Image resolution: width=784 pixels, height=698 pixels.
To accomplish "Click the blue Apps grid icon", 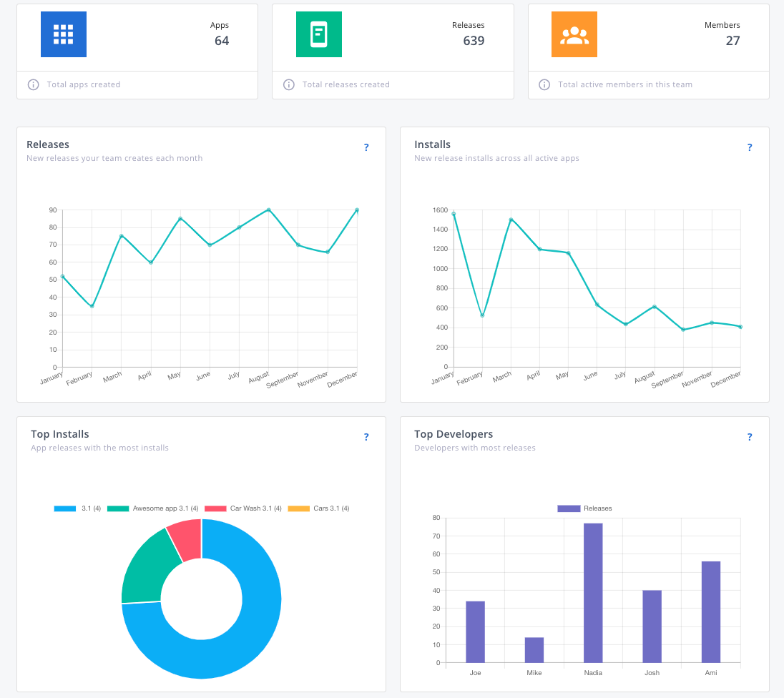I will [x=64, y=34].
